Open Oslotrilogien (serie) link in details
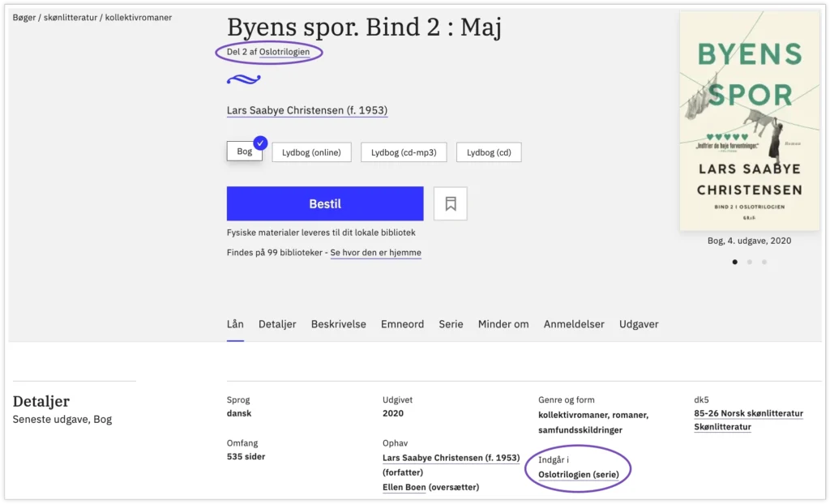 point(576,474)
